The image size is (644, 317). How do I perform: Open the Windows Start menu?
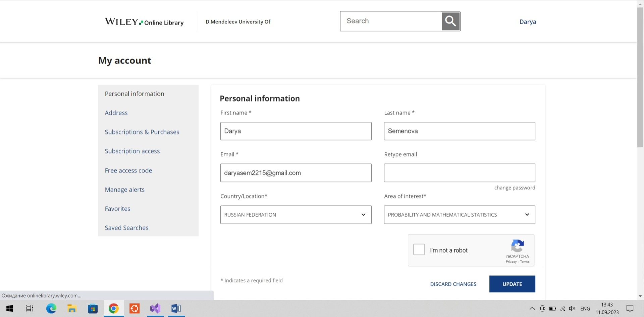pos(10,308)
